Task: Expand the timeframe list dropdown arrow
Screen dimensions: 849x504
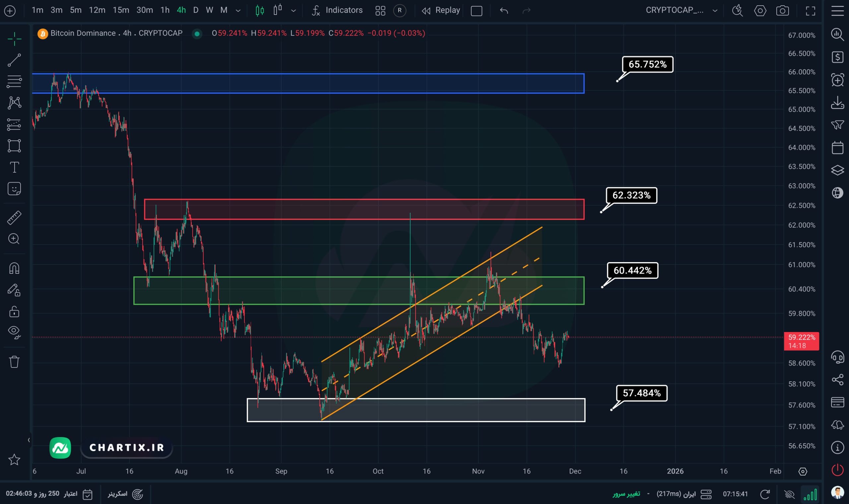Action: [238, 11]
